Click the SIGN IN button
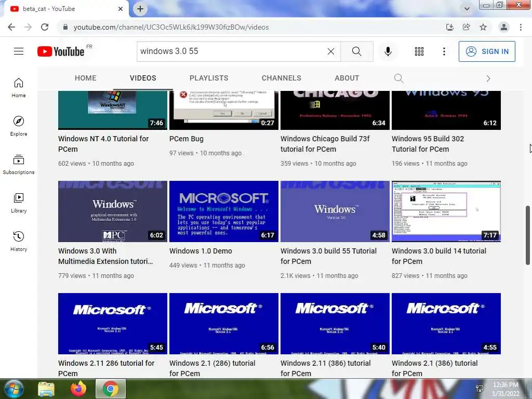 coord(486,51)
